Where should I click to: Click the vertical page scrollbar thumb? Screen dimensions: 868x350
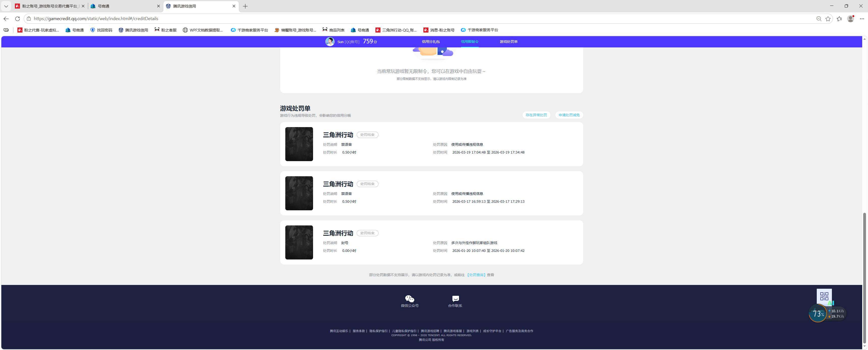click(x=865, y=278)
